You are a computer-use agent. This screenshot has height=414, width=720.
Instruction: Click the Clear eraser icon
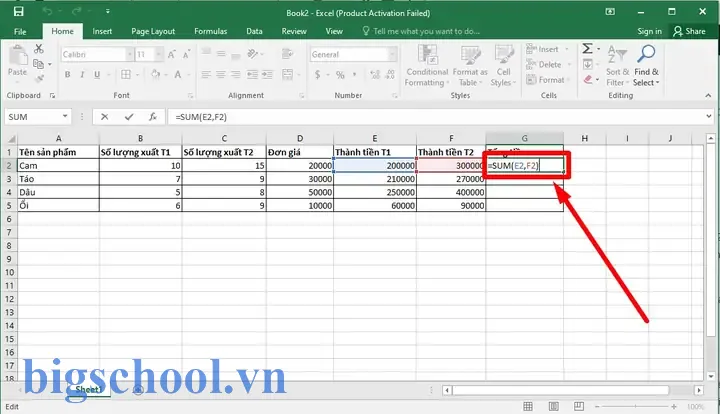tap(588, 80)
